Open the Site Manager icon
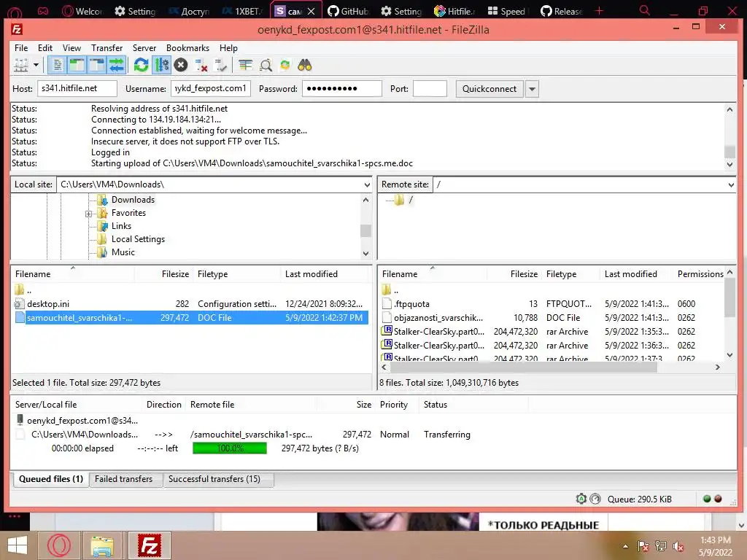Image resolution: width=747 pixels, height=560 pixels. [20, 65]
